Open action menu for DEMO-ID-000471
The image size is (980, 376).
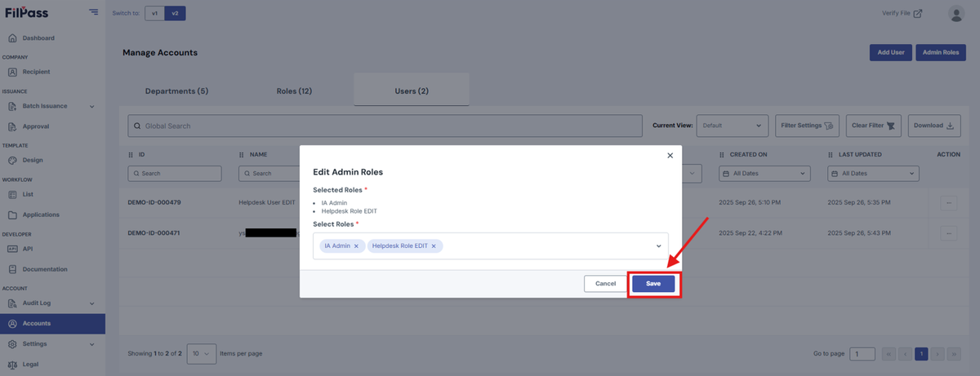coord(948,233)
